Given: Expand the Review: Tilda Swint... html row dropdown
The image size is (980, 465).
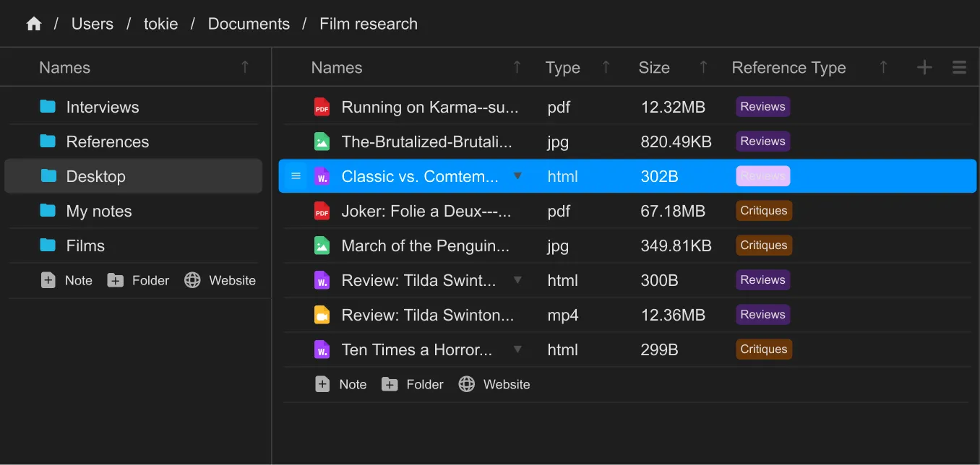Looking at the screenshot, I should click(x=517, y=280).
